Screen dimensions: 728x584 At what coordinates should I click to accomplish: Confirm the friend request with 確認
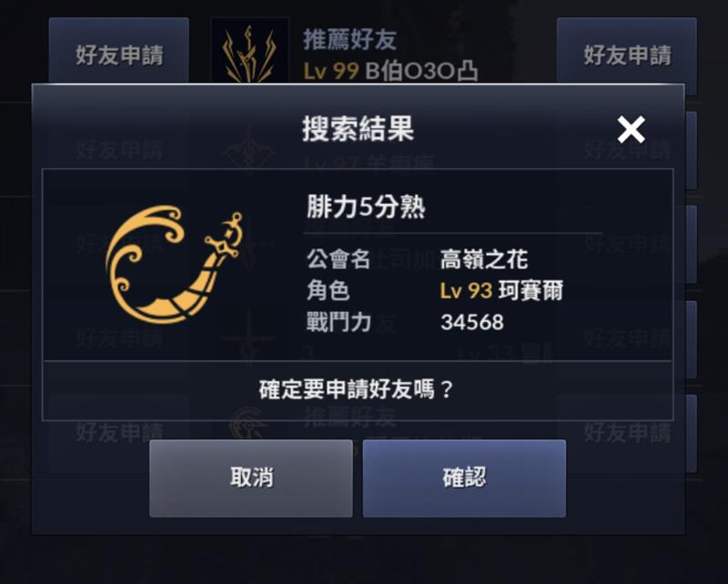464,478
